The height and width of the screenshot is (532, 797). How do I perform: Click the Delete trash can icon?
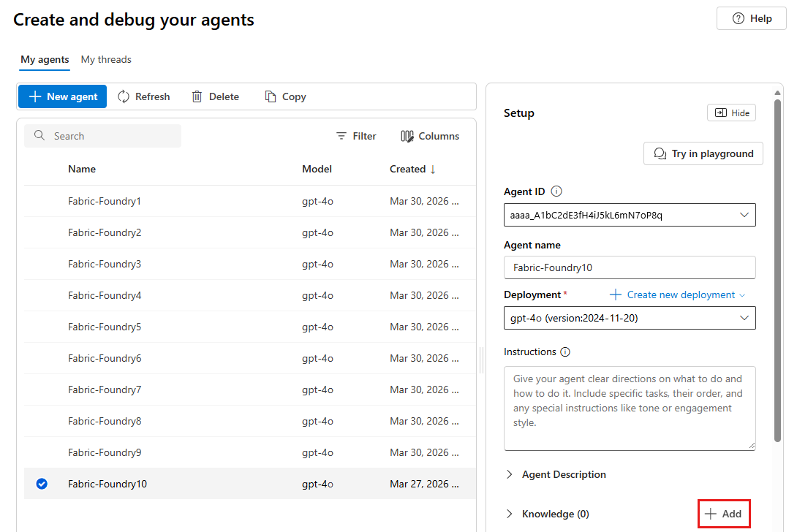(x=197, y=96)
